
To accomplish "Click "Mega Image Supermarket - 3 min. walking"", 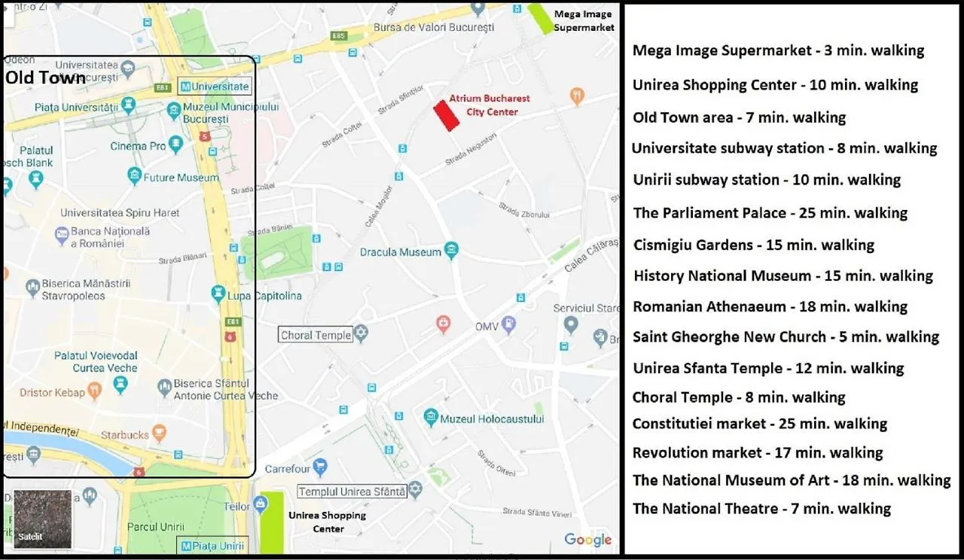I will pos(778,50).
